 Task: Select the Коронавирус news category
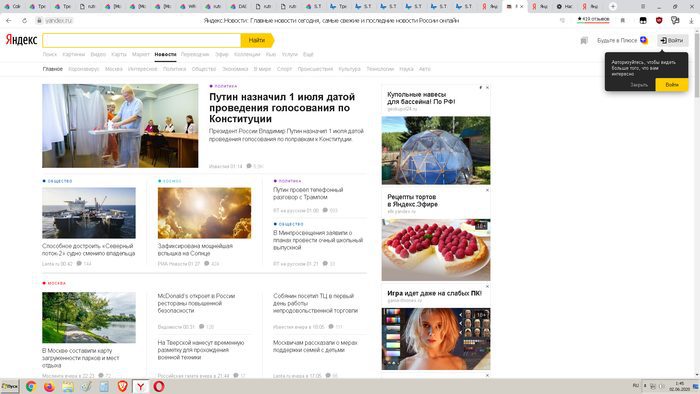pos(83,69)
